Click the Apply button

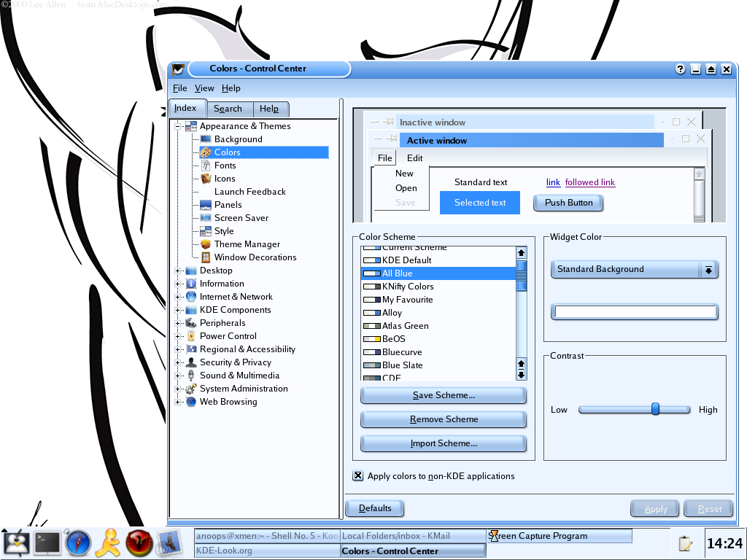coord(656,508)
